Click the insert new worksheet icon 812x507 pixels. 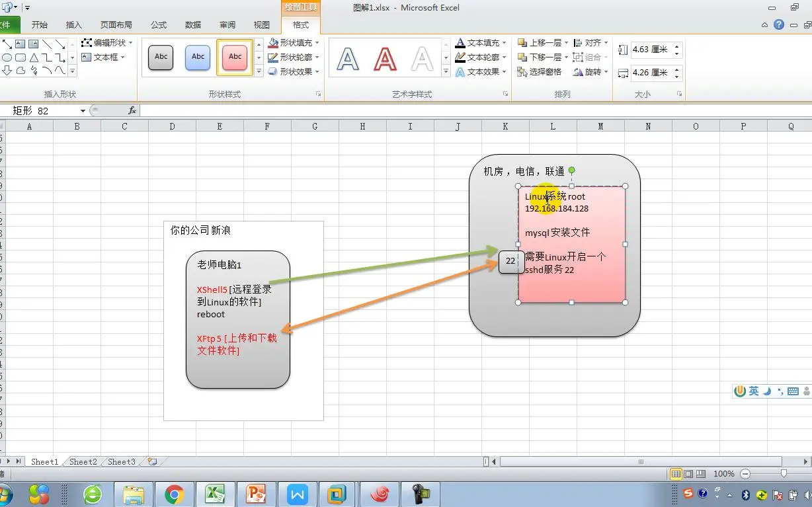[152, 461]
